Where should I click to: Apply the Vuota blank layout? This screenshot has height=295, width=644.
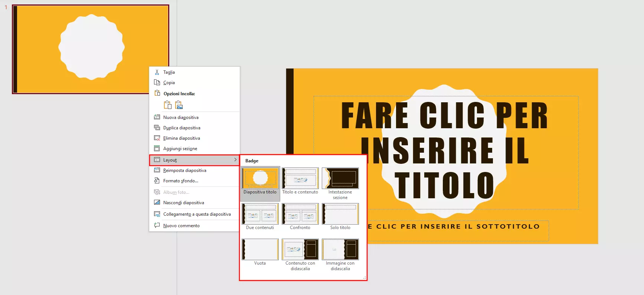(x=260, y=252)
